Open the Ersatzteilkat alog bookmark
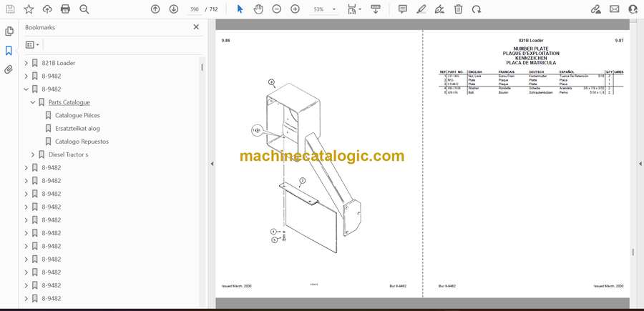 pos(77,129)
